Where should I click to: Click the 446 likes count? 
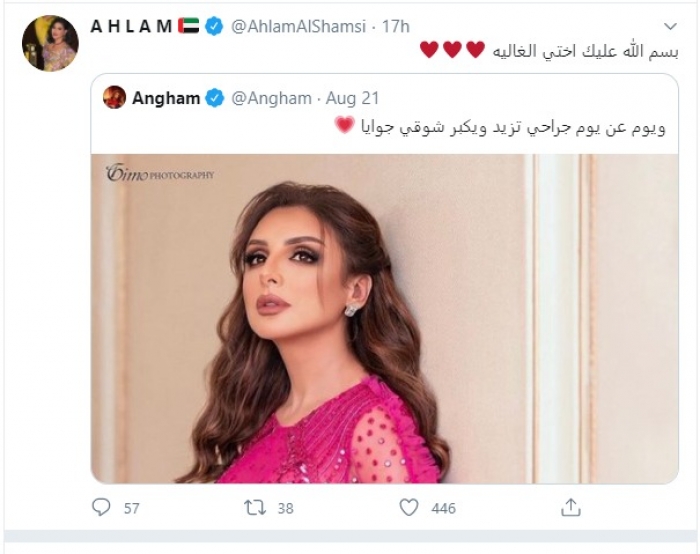pyautogui.click(x=443, y=508)
